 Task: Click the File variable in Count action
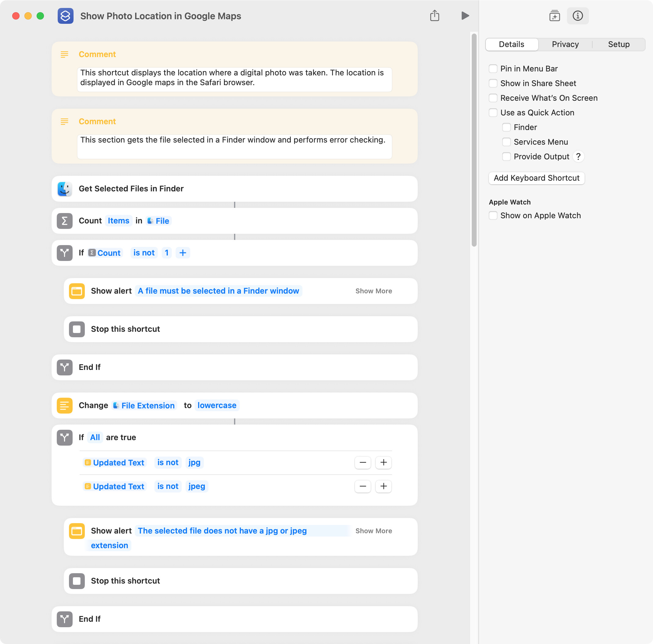(x=158, y=221)
